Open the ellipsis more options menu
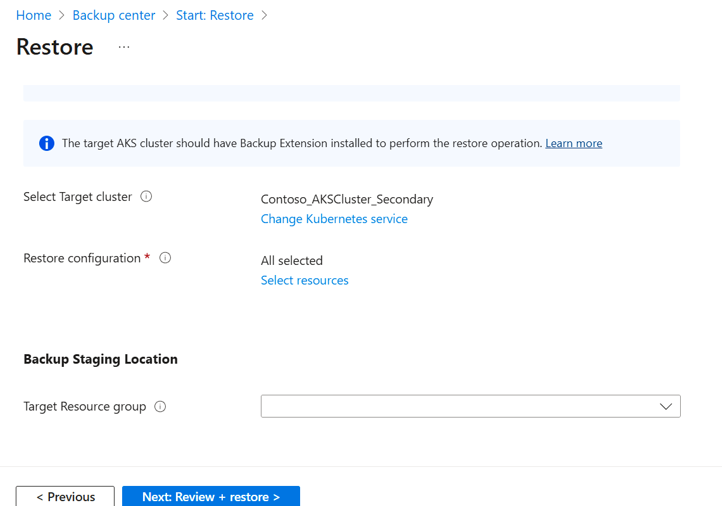 pyautogui.click(x=124, y=47)
